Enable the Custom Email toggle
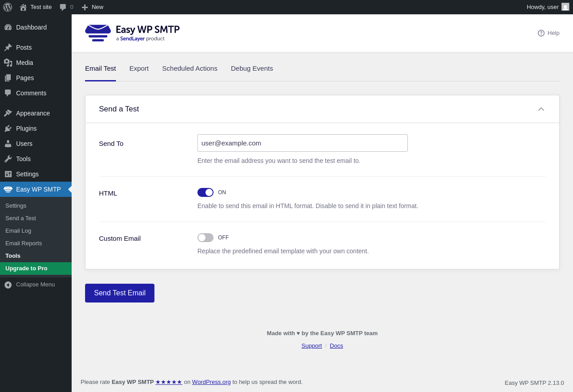Viewport: 573px width, 392px height. tap(205, 238)
